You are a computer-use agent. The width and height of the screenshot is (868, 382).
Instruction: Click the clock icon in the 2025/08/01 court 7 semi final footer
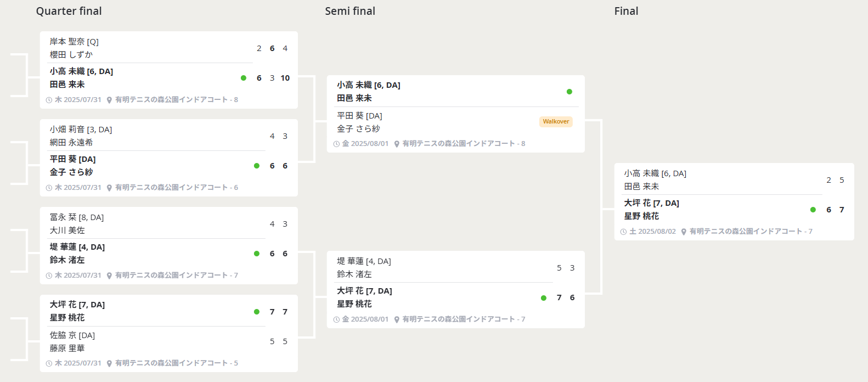point(336,319)
